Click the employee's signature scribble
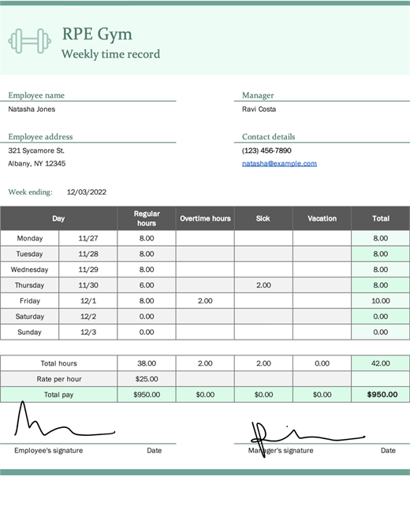This screenshot has height=532, width=410. pyautogui.click(x=65, y=419)
